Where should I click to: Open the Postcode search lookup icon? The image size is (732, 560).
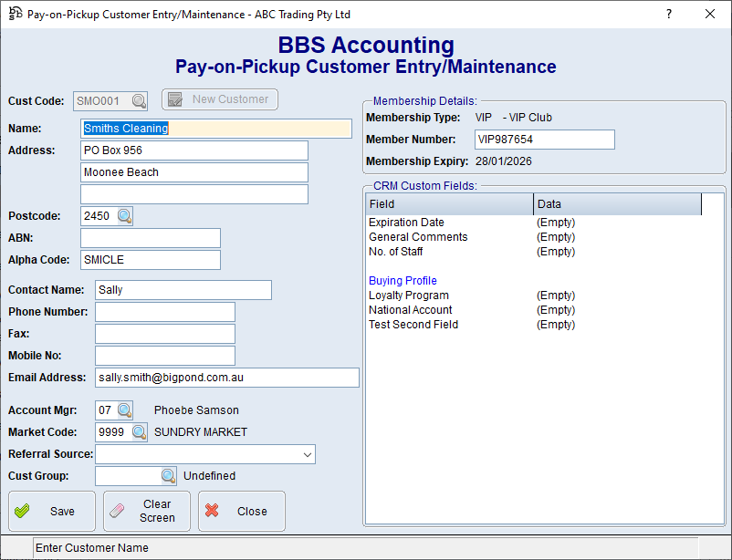click(124, 216)
